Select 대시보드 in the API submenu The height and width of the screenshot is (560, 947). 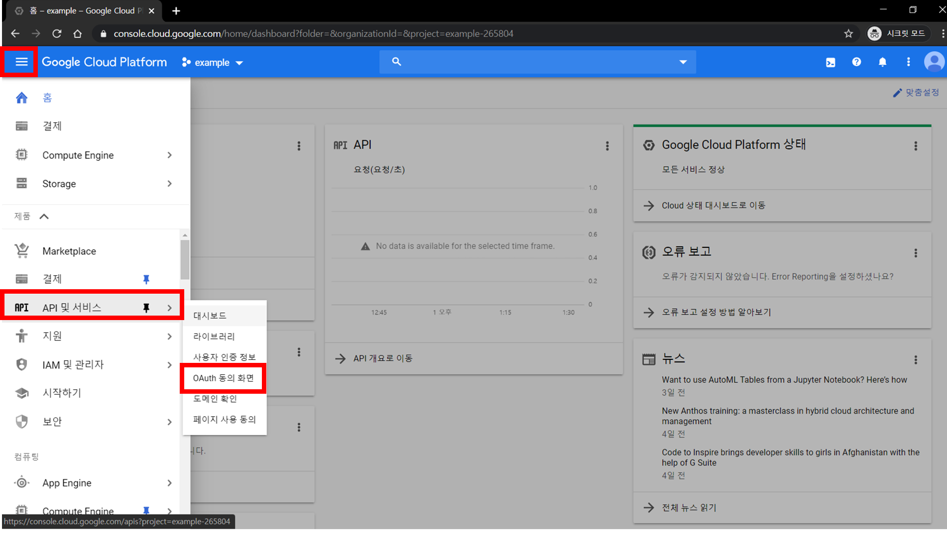225,316
